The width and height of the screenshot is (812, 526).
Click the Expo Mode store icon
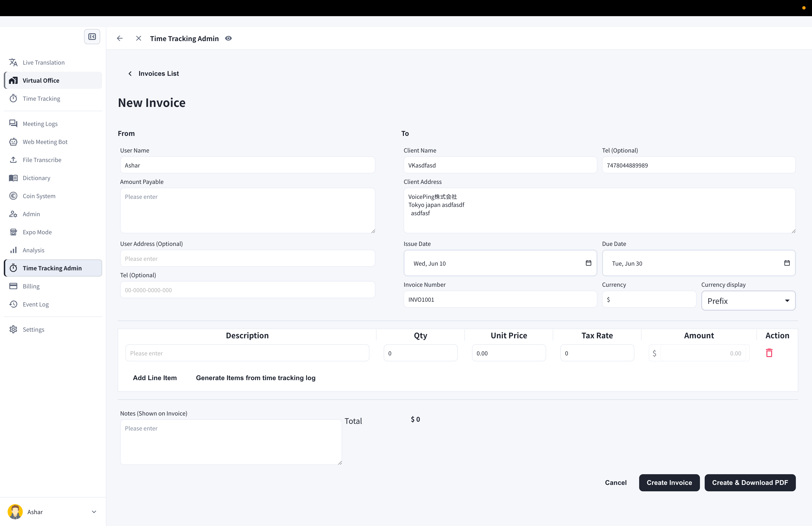click(13, 232)
